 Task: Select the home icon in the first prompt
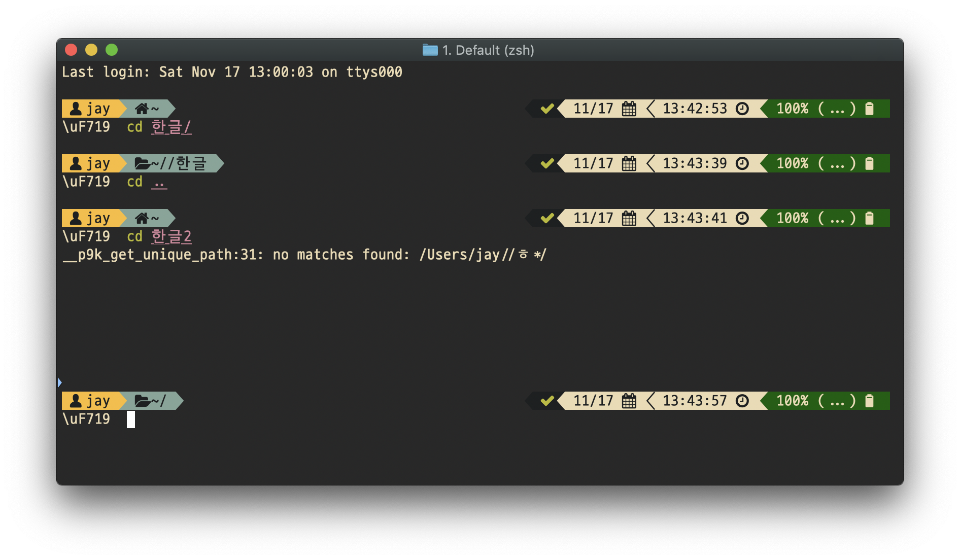(141, 108)
